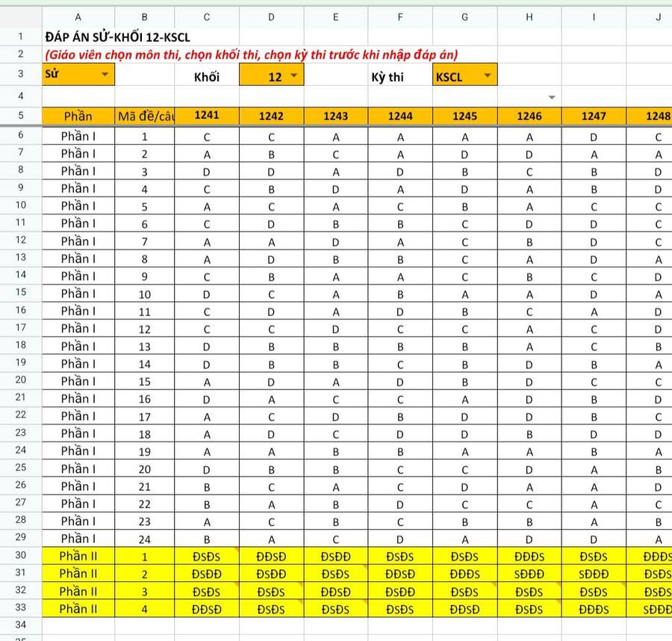672x641 pixels.
Task: Select question 24 answer under code 1247
Action: pos(594,539)
